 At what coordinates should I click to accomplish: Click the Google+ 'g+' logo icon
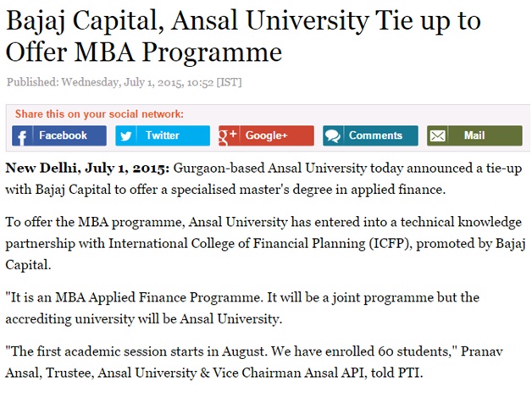point(228,136)
